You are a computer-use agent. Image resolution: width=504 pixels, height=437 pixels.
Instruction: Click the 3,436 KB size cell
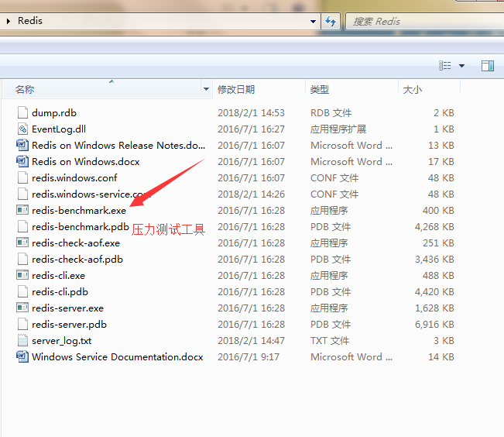click(x=434, y=260)
